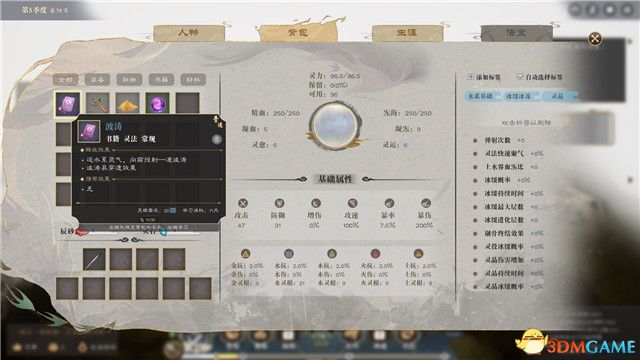
Task: Select the needle weapon in equipment slot
Action: 94,259
